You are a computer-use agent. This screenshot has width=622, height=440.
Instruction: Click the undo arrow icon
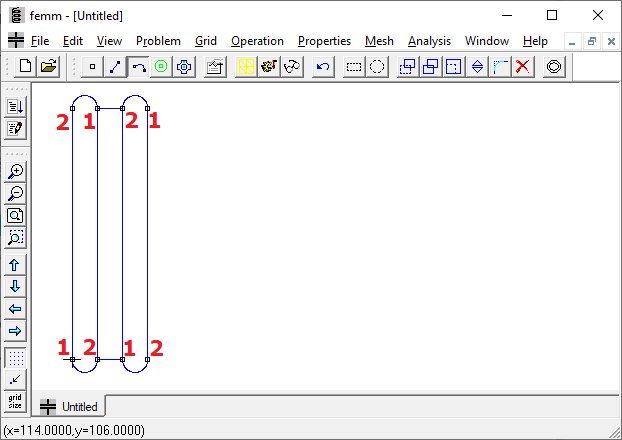[x=322, y=67]
